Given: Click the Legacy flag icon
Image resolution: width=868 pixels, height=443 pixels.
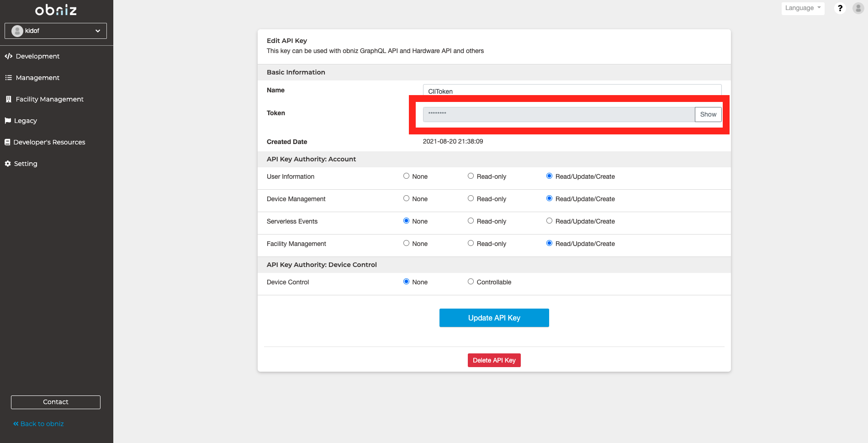Looking at the screenshot, I should (x=8, y=121).
